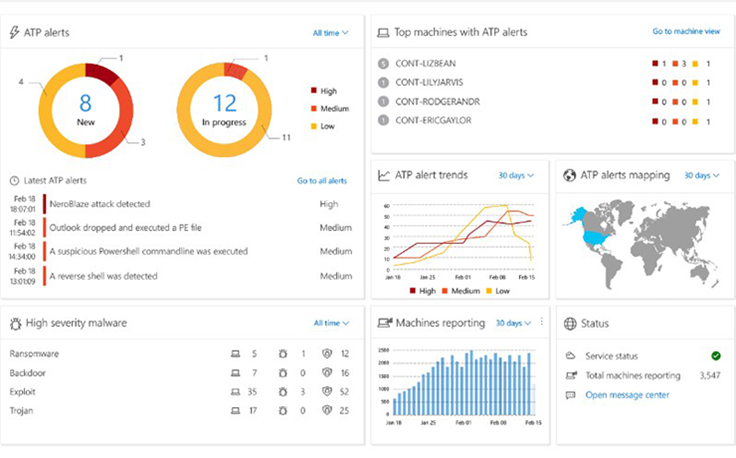Follow the Go to all alerts link
Image resolution: width=736 pixels, height=458 pixels.
click(322, 181)
